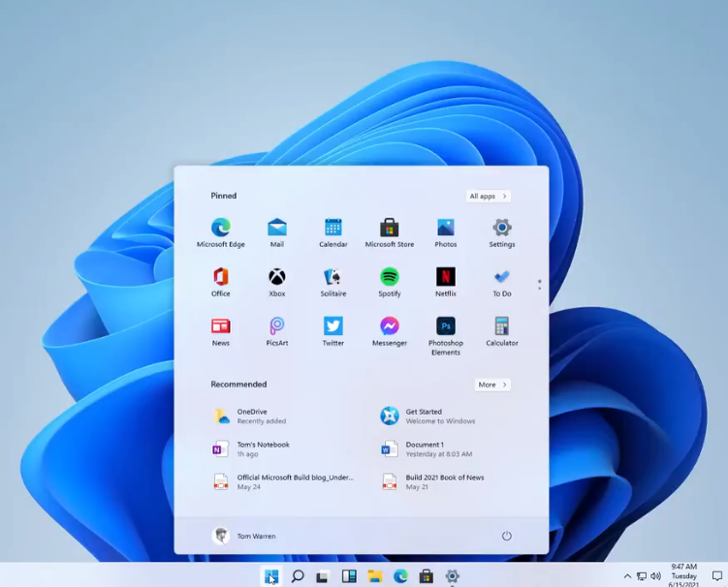Image resolution: width=728 pixels, height=587 pixels.
Task: Open the News app
Action: pyautogui.click(x=221, y=332)
